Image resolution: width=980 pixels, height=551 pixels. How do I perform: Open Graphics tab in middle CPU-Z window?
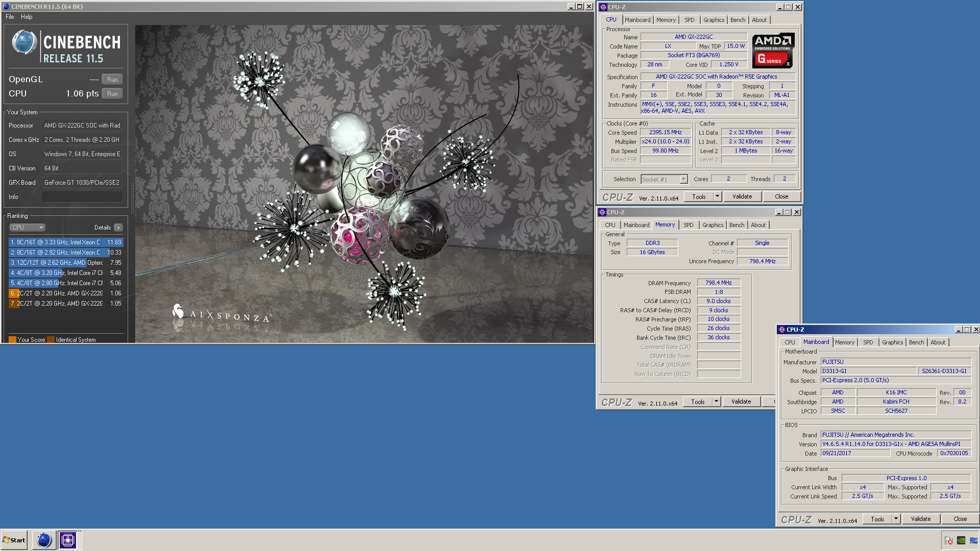click(x=713, y=225)
